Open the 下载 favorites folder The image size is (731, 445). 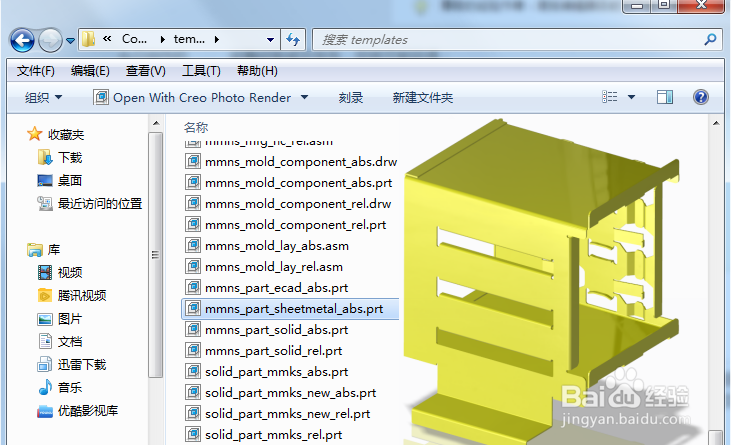(60, 157)
